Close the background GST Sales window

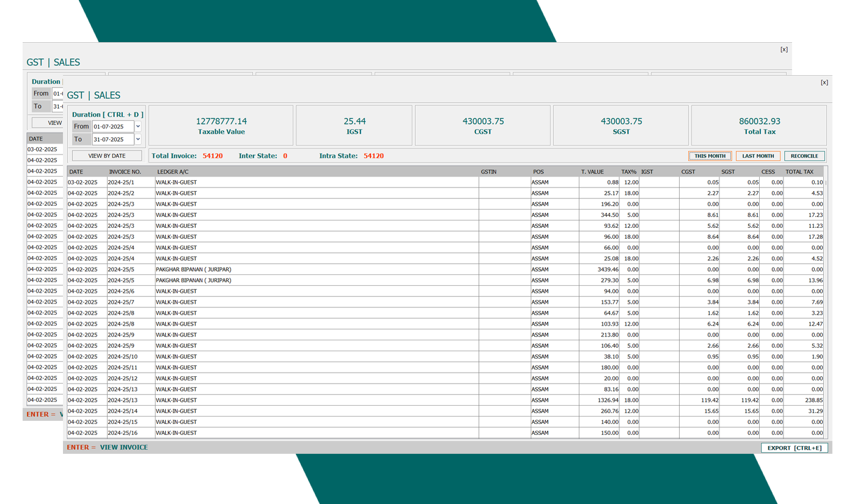pos(784,49)
